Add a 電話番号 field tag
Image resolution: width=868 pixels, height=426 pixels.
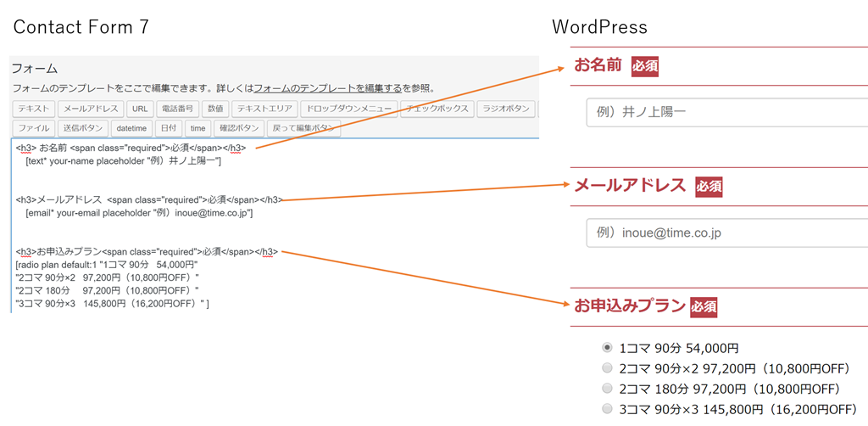pos(177,109)
